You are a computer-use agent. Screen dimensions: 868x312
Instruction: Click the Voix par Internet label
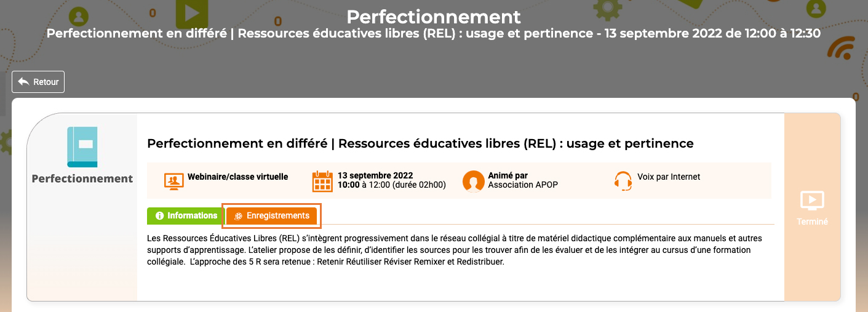click(x=668, y=177)
